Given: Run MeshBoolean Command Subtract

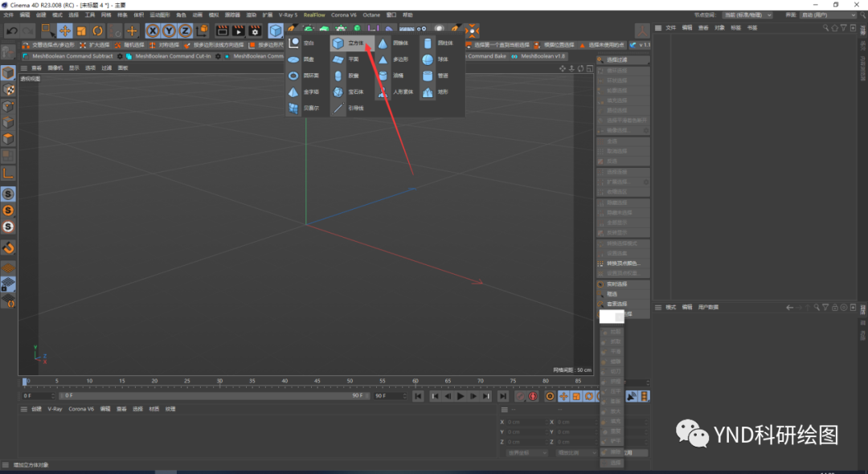Looking at the screenshot, I should click(68, 56).
